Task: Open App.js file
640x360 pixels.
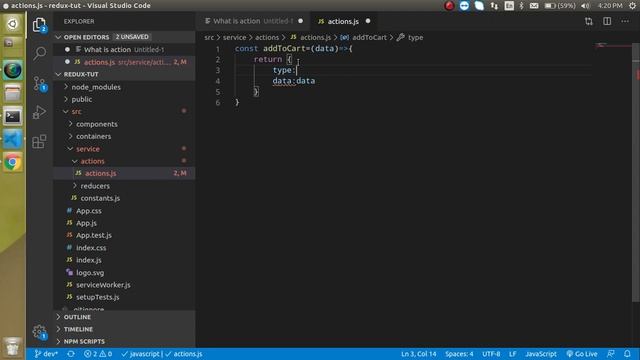Action: (124, 223)
